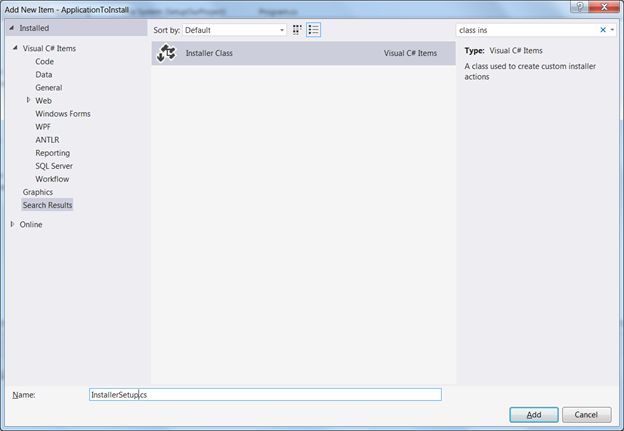Cancel the Add New Item dialog
Image resolution: width=624 pixels, height=431 pixels.
tap(586, 415)
